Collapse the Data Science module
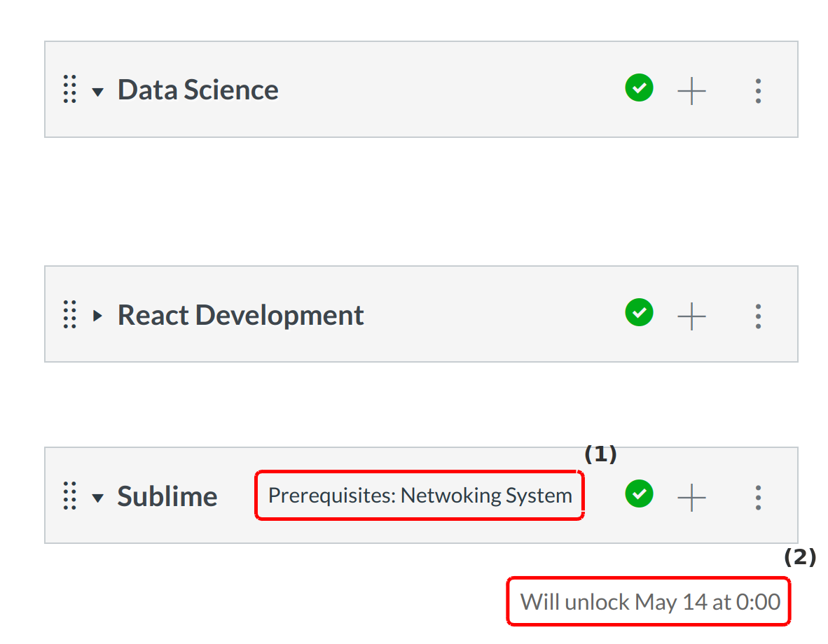The image size is (828, 644). 98,92
